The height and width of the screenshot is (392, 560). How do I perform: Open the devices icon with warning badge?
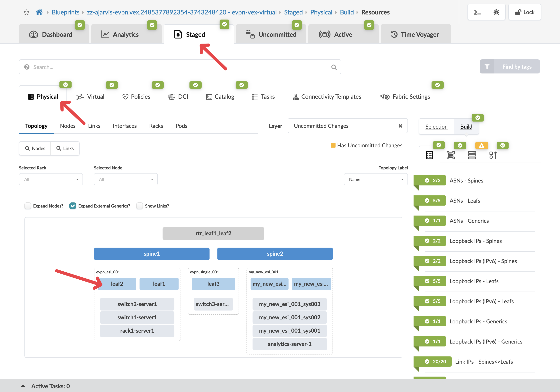[472, 155]
